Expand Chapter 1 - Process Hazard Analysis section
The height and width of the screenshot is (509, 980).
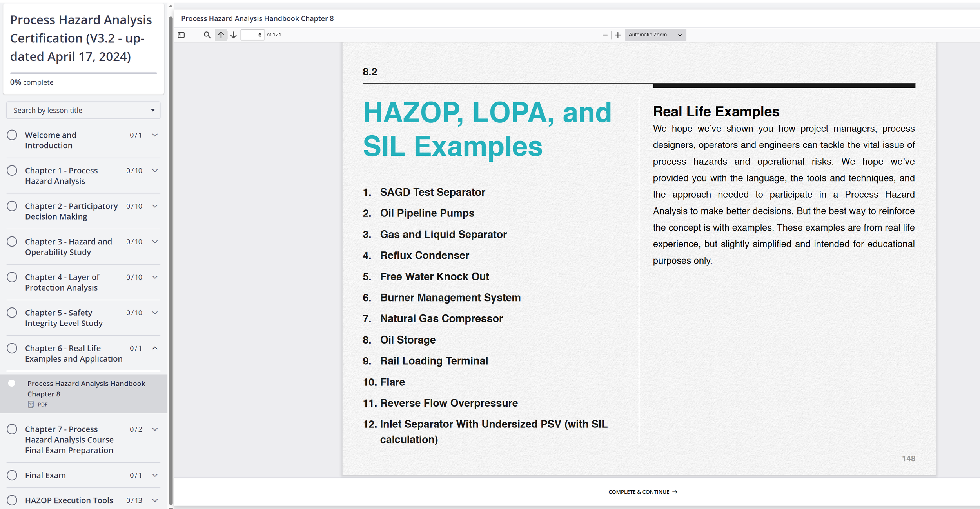(x=155, y=171)
